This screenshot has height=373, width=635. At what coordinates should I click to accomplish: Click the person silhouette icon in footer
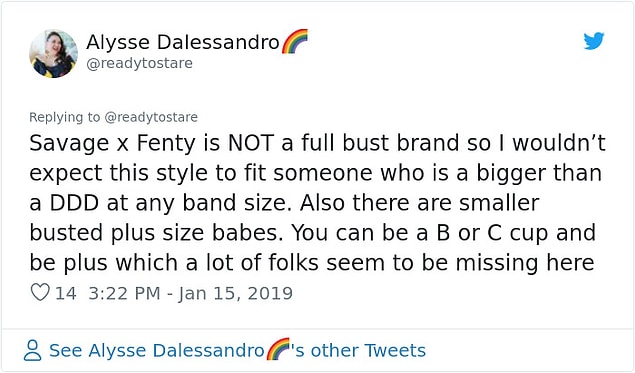[32, 350]
